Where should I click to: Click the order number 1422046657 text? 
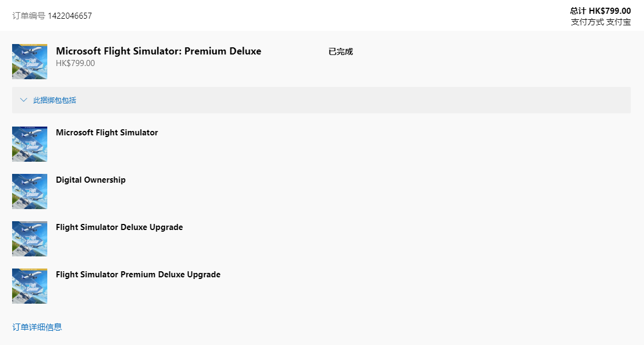[x=70, y=15]
